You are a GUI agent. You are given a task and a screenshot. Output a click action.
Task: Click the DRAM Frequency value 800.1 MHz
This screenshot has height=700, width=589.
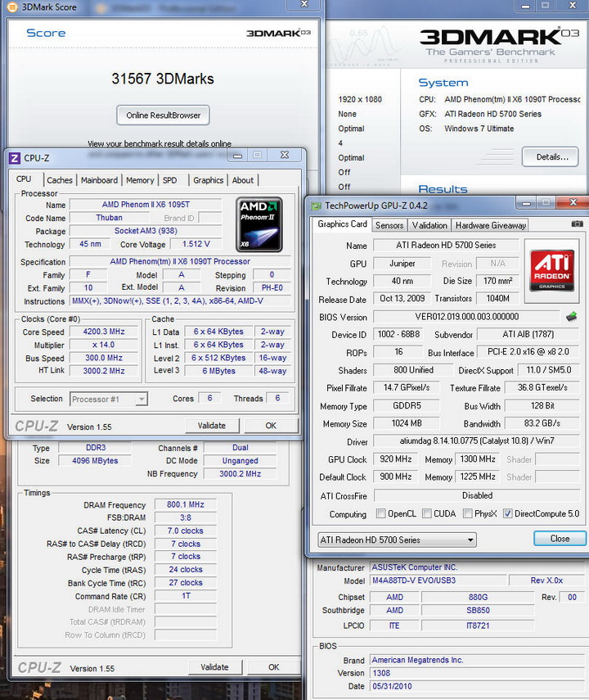pos(186,504)
